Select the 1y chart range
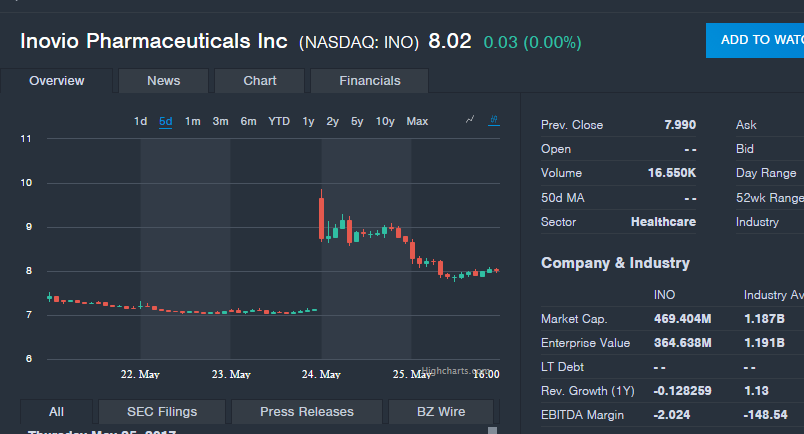Viewport: 804px width, 434px height. (308, 122)
